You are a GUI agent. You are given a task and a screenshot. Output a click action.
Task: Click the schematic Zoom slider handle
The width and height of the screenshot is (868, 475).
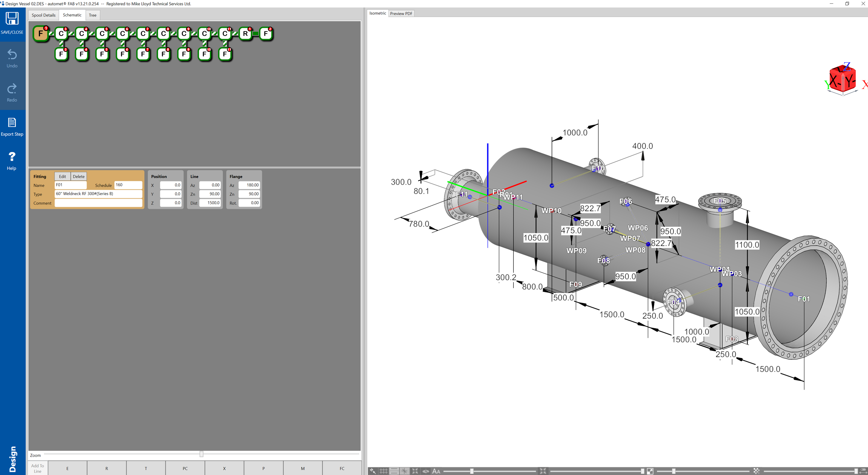[x=201, y=454]
